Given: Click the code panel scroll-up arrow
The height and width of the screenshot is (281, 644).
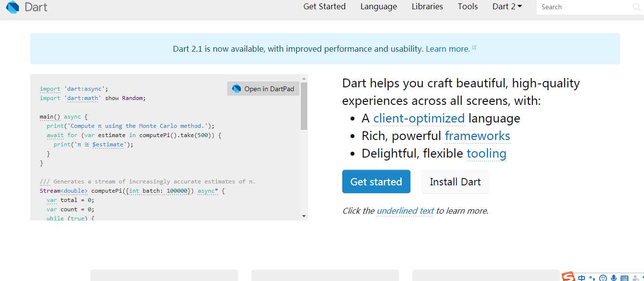Looking at the screenshot, I should point(304,79).
